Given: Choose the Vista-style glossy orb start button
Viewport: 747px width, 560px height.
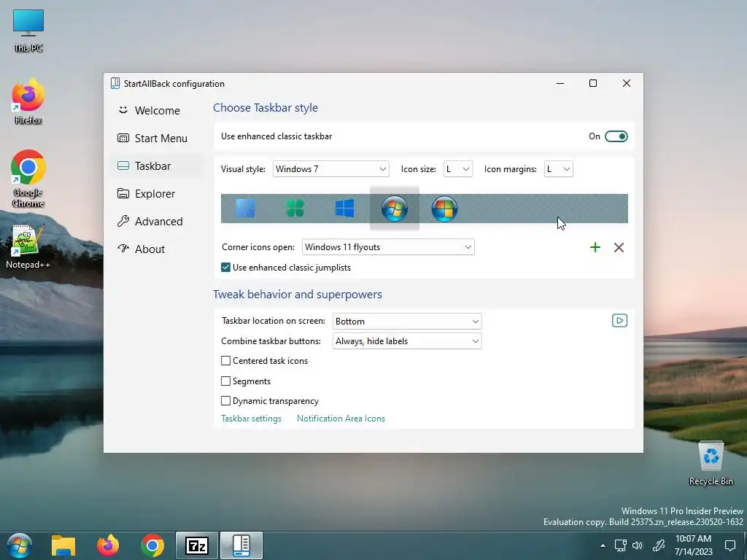Looking at the screenshot, I should click(x=444, y=208).
